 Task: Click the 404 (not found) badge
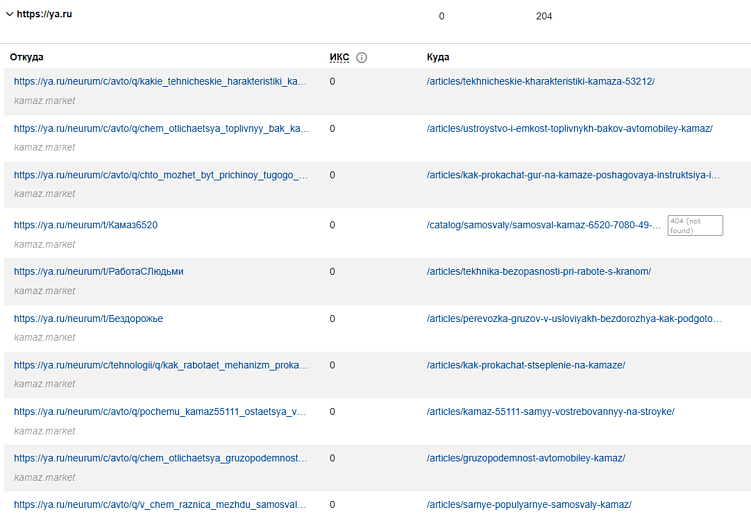pos(695,225)
